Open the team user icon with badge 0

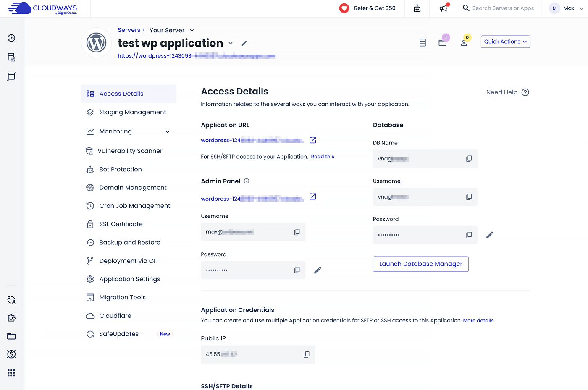tap(464, 42)
